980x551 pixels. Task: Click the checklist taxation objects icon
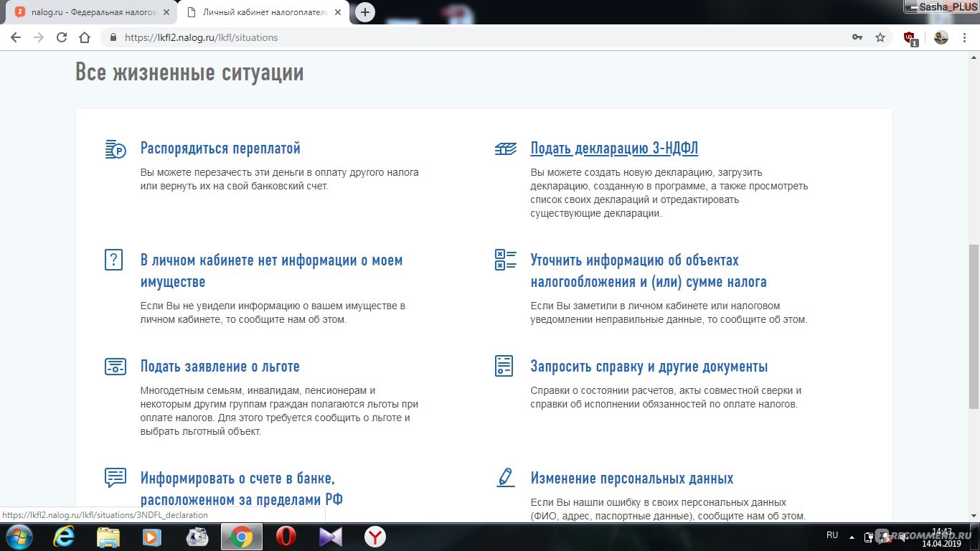(505, 260)
